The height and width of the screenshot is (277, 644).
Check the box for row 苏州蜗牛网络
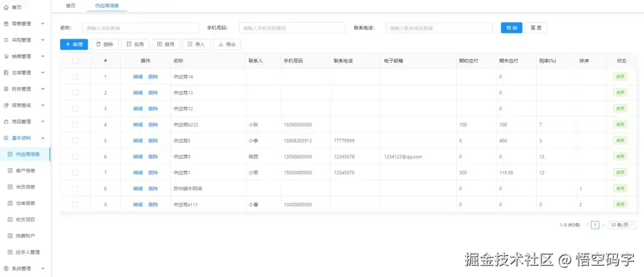coord(75,189)
